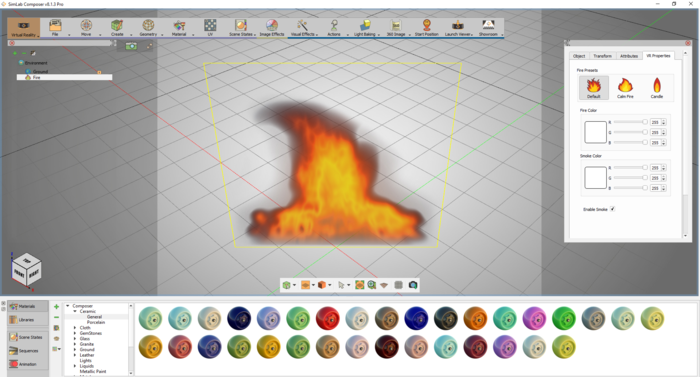Screen dimensions: 700x377
Task: Choose the Candle fire preset
Action: tap(657, 88)
